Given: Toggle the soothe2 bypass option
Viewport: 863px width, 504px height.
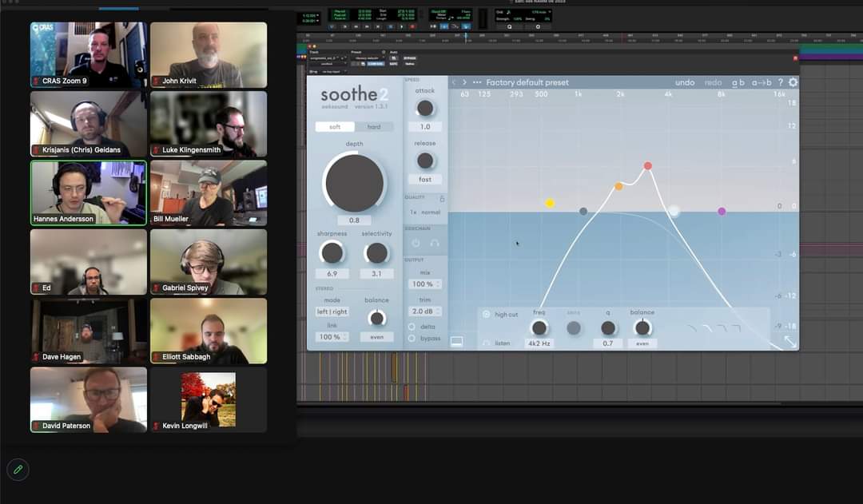Looking at the screenshot, I should [412, 338].
